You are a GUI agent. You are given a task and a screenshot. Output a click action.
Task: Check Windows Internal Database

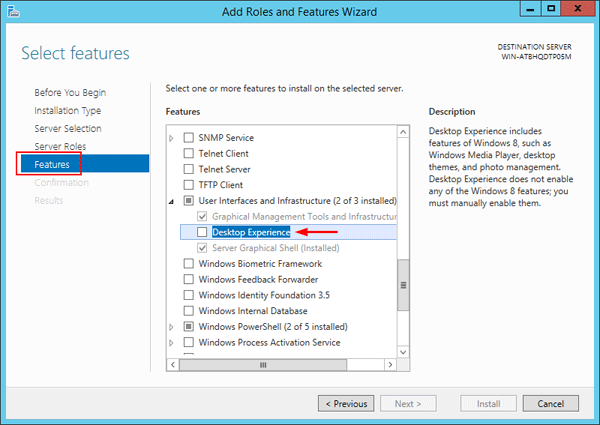188,311
